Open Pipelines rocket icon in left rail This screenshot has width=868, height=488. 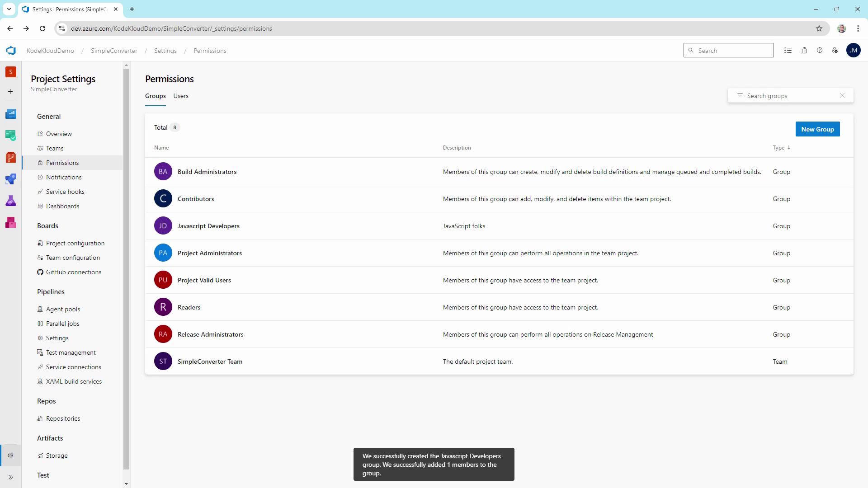(x=11, y=179)
